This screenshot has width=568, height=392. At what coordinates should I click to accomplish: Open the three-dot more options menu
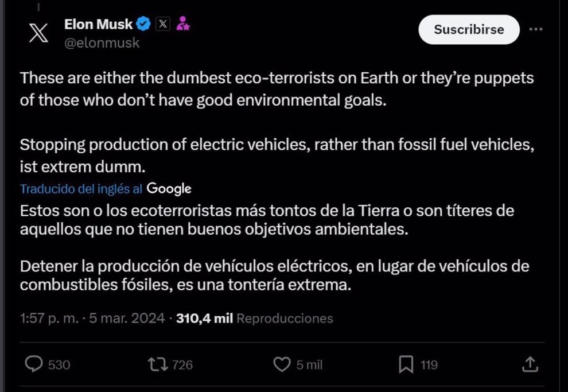click(x=535, y=29)
